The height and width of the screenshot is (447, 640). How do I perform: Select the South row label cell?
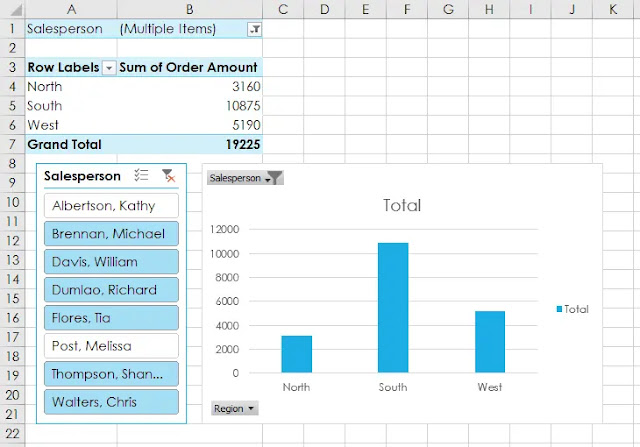(x=71, y=106)
